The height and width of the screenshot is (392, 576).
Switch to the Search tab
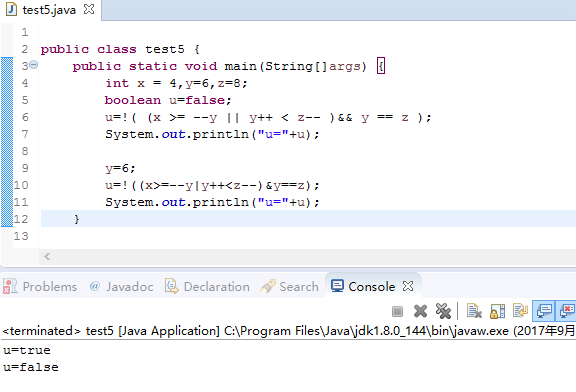[x=289, y=286]
